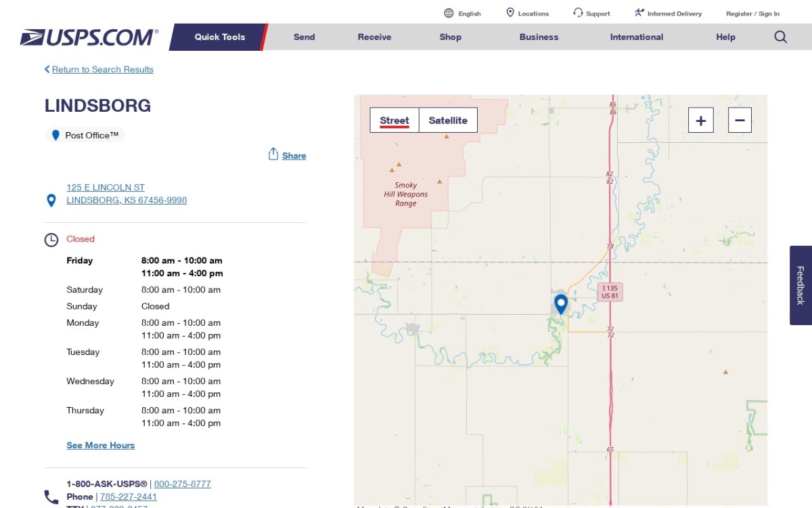Click the clock hours icon
The width and height of the screenshot is (812, 508).
pyautogui.click(x=51, y=240)
